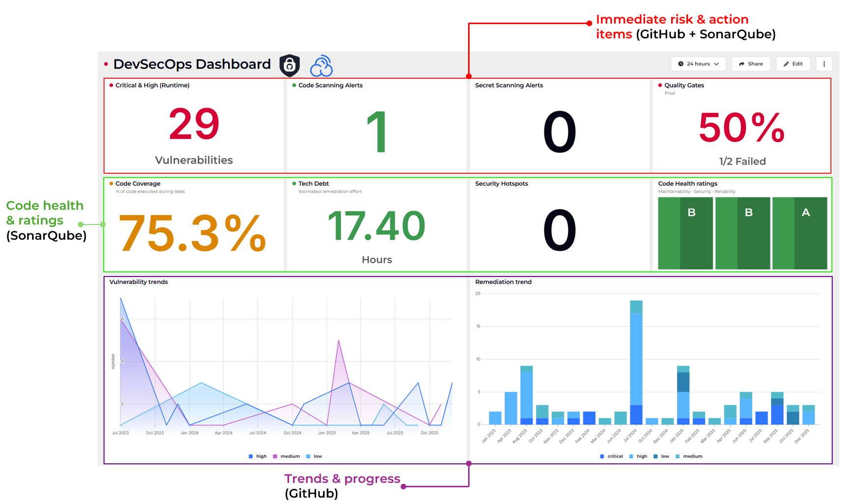Open the Quality Gates 50% widget
Screen dimensions: 857x504
pyautogui.click(x=741, y=126)
